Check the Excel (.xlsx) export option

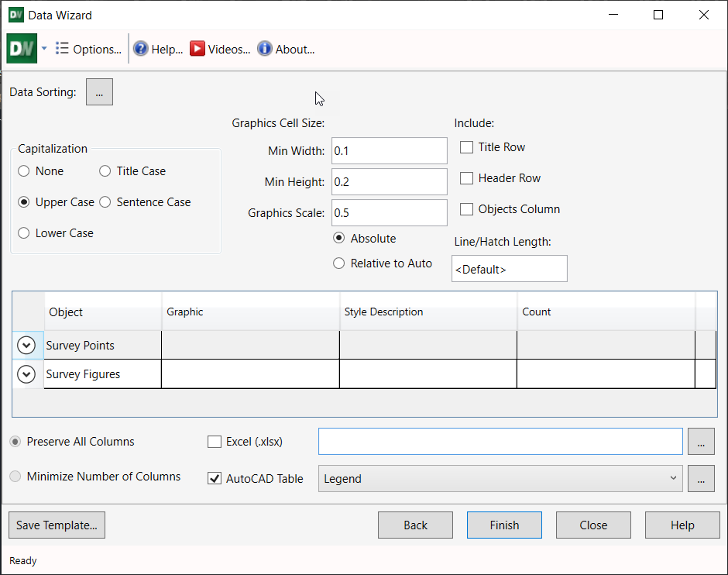[x=215, y=442]
